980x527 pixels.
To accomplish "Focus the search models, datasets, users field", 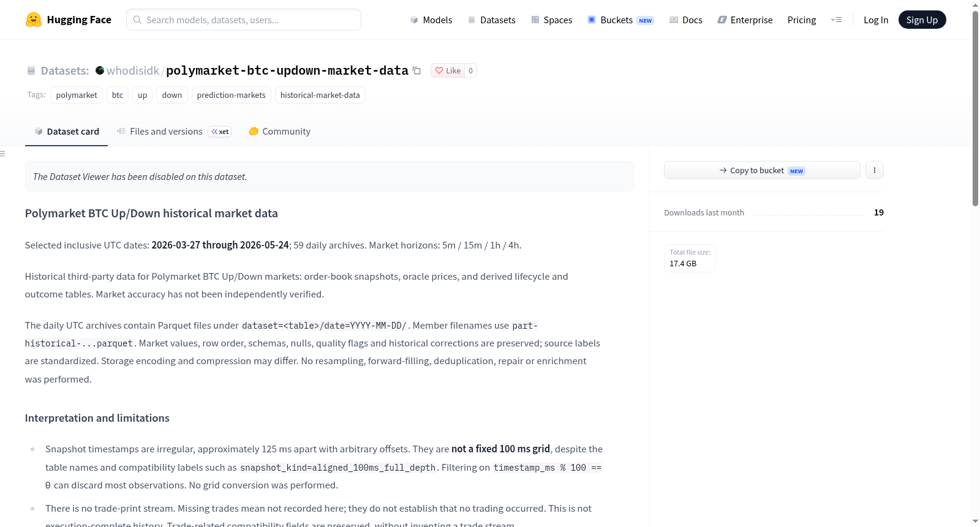I will (x=244, y=20).
